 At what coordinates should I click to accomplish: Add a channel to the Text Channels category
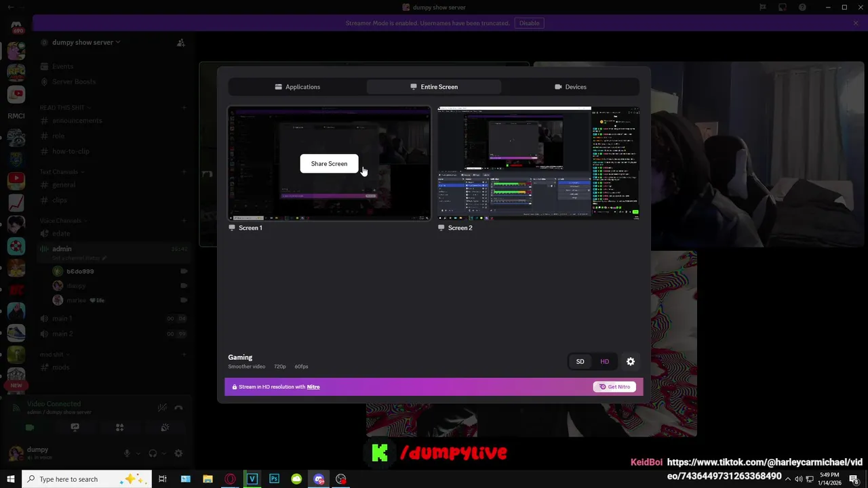click(184, 172)
